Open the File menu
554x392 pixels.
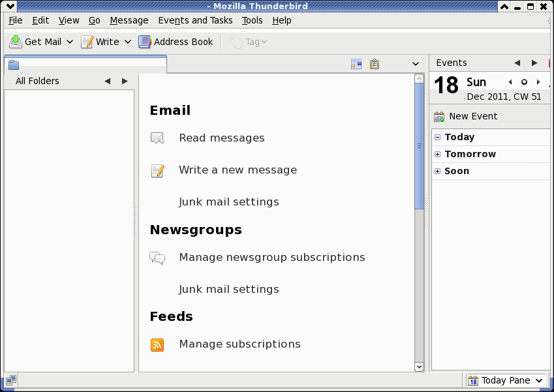[x=16, y=20]
